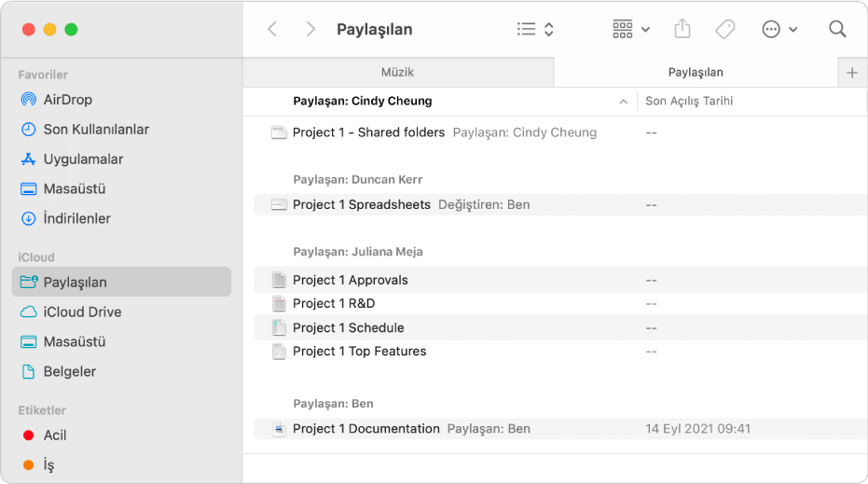868x484 pixels.
Task: Add a new tab with plus button
Action: [x=852, y=73]
